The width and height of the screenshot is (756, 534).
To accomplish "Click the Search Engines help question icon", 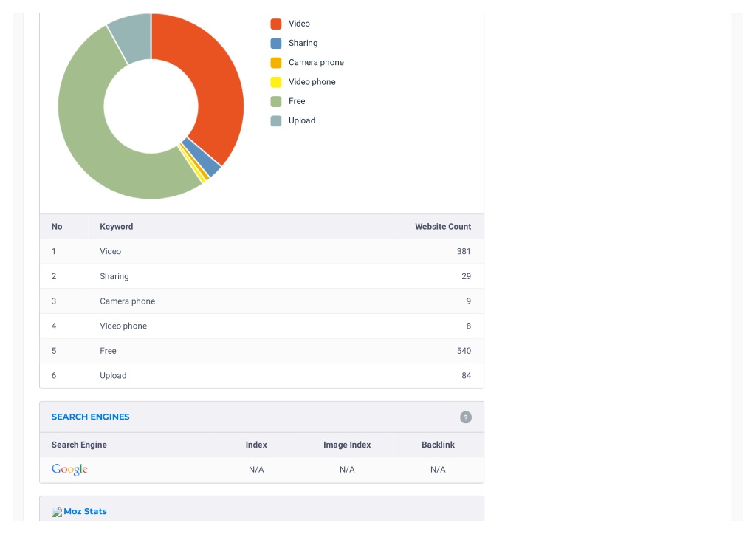I will pos(465,417).
